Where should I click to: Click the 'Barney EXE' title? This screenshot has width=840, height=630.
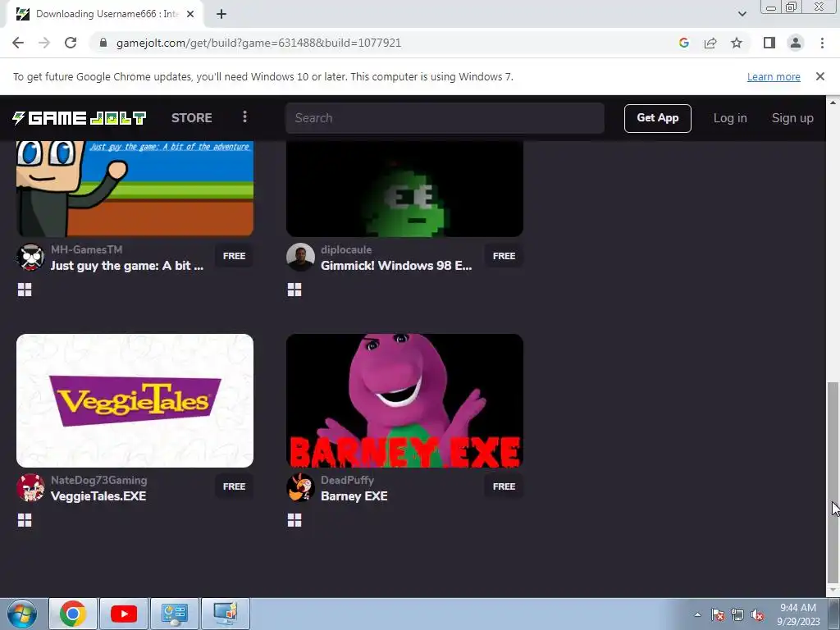point(354,496)
